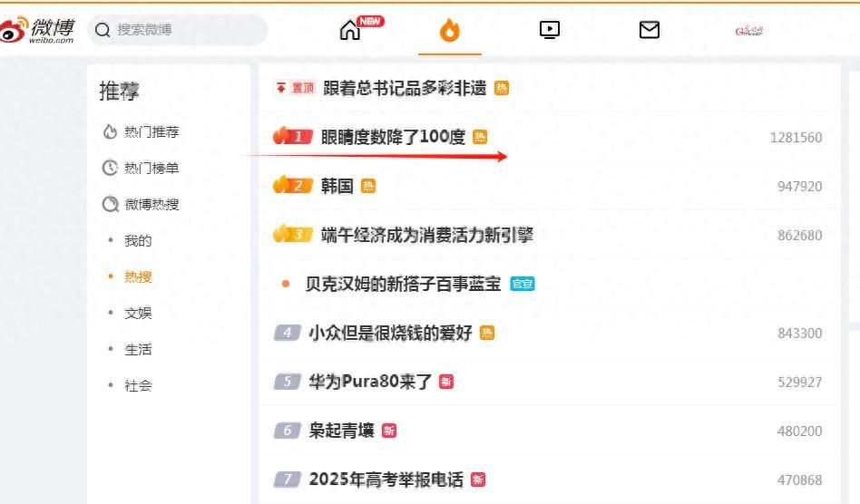Select the flame hot topics icon
The height and width of the screenshot is (504, 860).
point(450,30)
